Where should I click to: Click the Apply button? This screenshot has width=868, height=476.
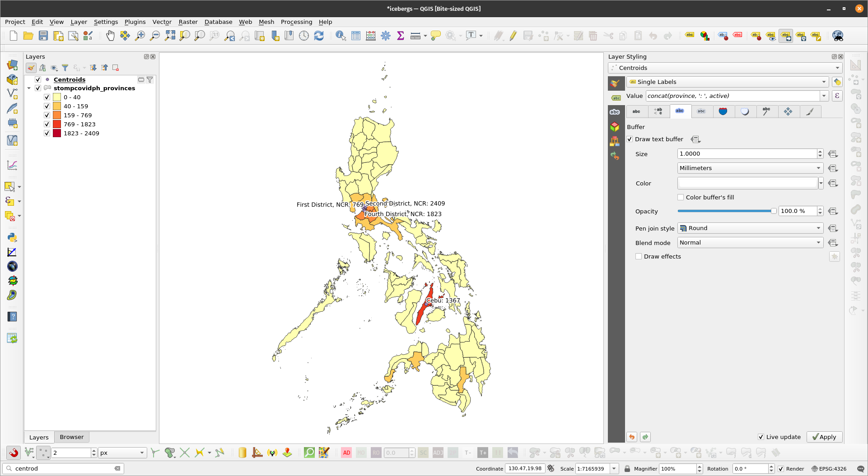point(824,437)
